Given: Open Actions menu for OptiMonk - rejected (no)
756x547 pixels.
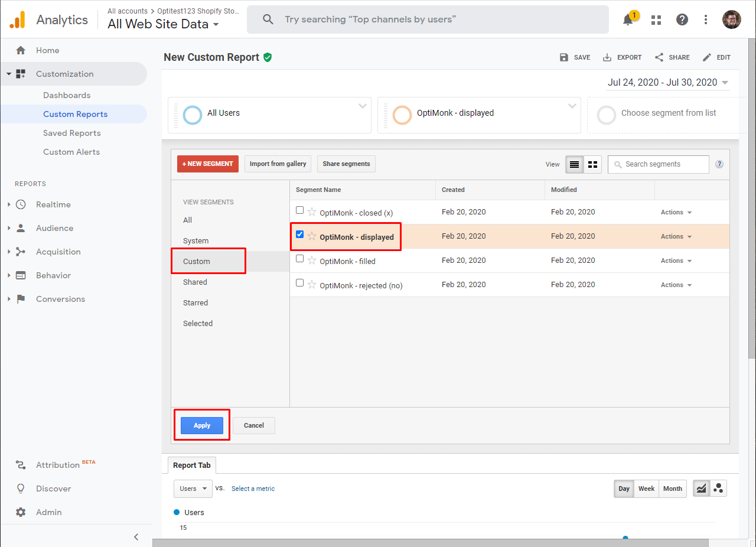Looking at the screenshot, I should [x=676, y=285].
